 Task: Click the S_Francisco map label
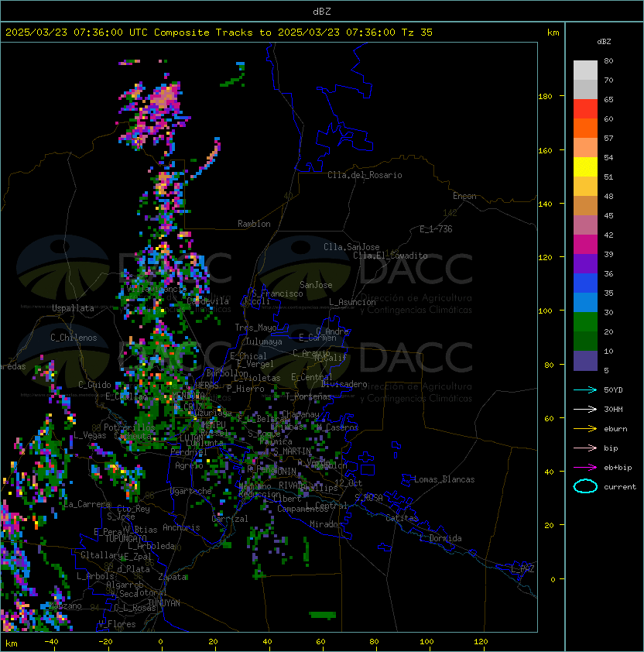[277, 293]
